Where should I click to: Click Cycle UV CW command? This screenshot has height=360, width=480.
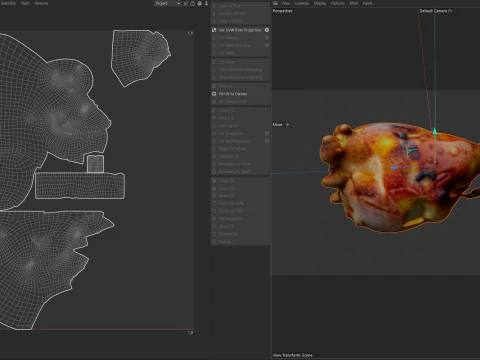pos(230,211)
